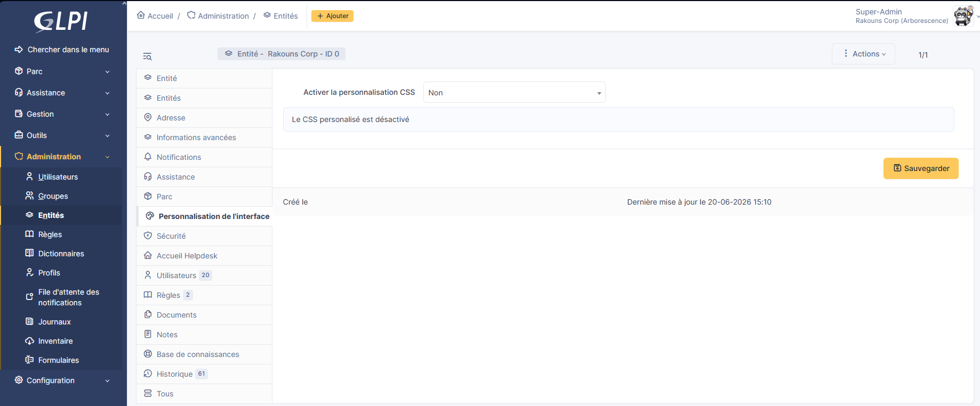
Task: Go to the Entités breadcrumb
Action: [x=280, y=16]
